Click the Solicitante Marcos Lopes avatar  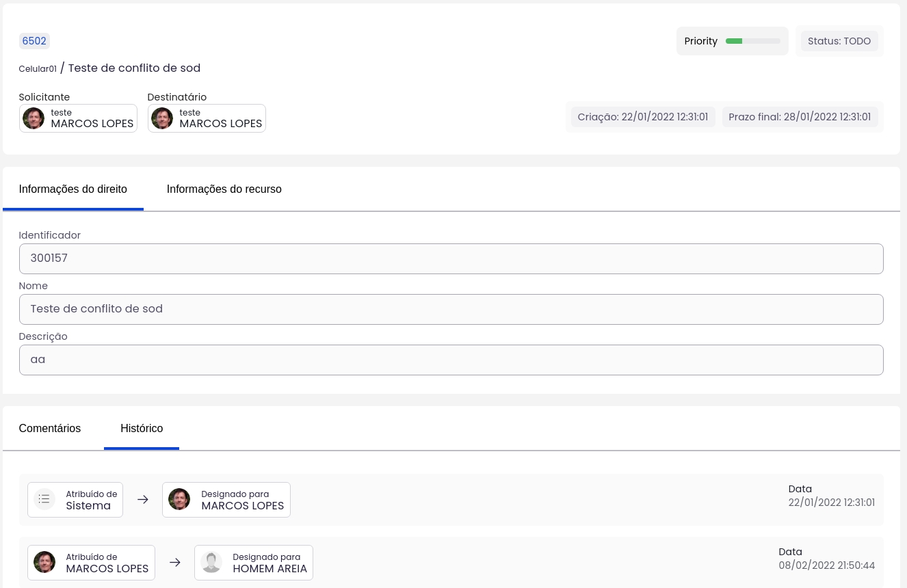coord(34,118)
